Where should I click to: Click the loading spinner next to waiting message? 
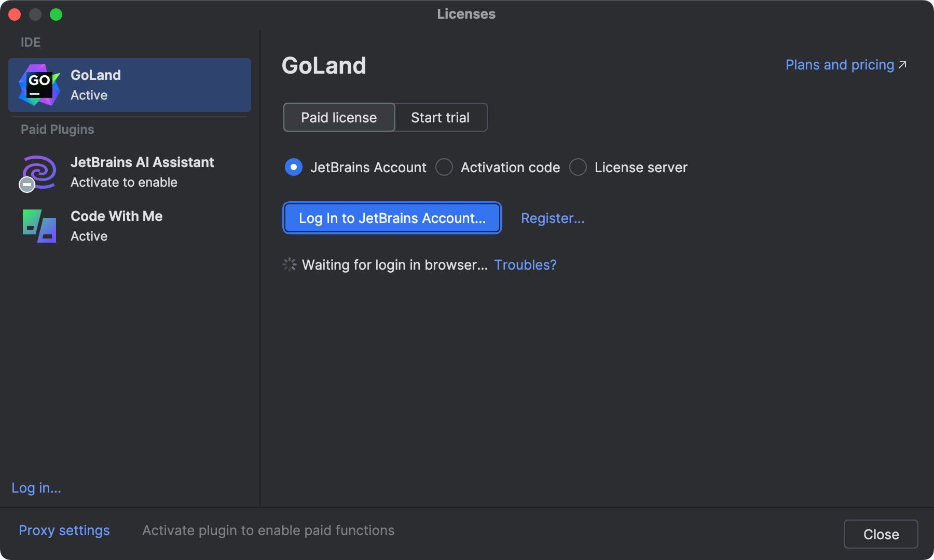click(289, 264)
